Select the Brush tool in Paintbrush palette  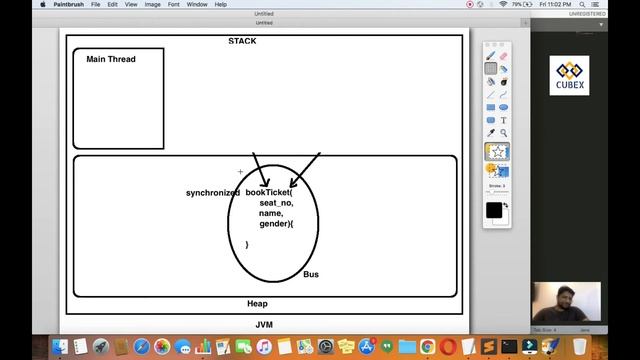tap(491, 56)
